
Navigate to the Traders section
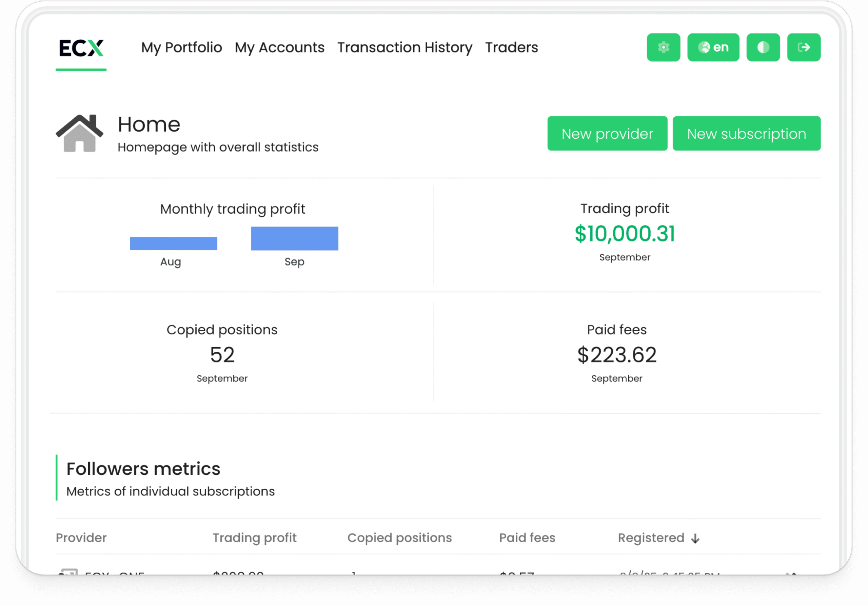[x=511, y=47]
